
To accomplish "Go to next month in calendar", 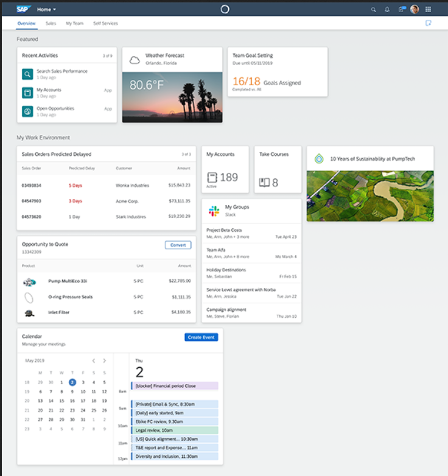I will 105,360.
